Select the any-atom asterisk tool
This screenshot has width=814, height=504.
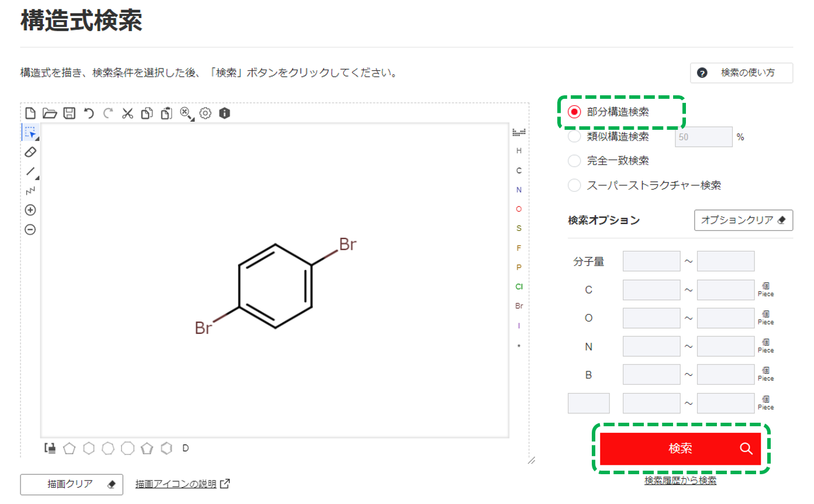pos(519,346)
